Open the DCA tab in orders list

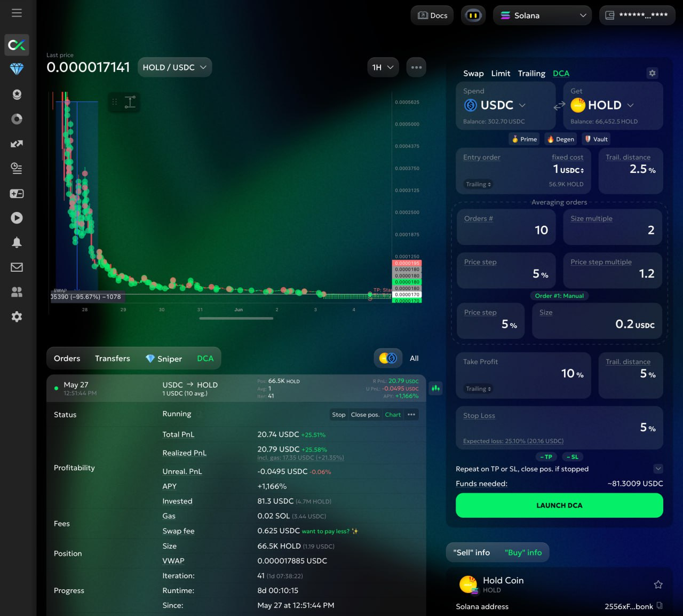(205, 359)
